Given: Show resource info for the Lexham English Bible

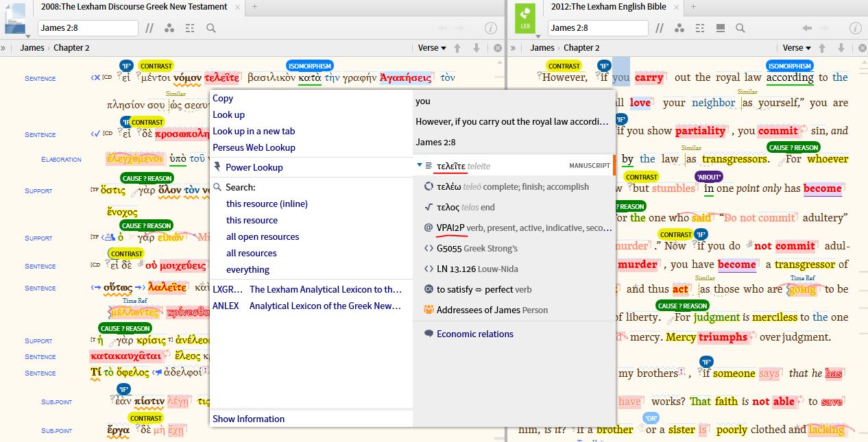Looking at the screenshot, I should (x=856, y=28).
